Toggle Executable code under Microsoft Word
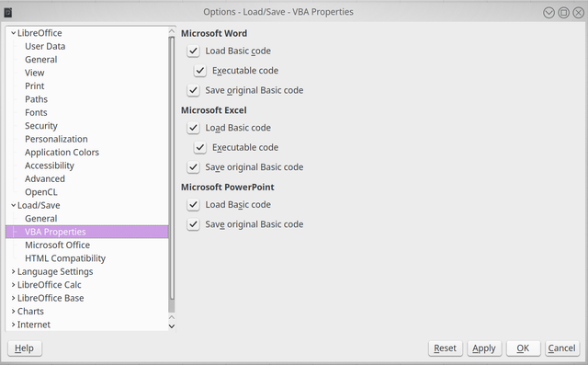This screenshot has height=365, width=588. tap(200, 71)
